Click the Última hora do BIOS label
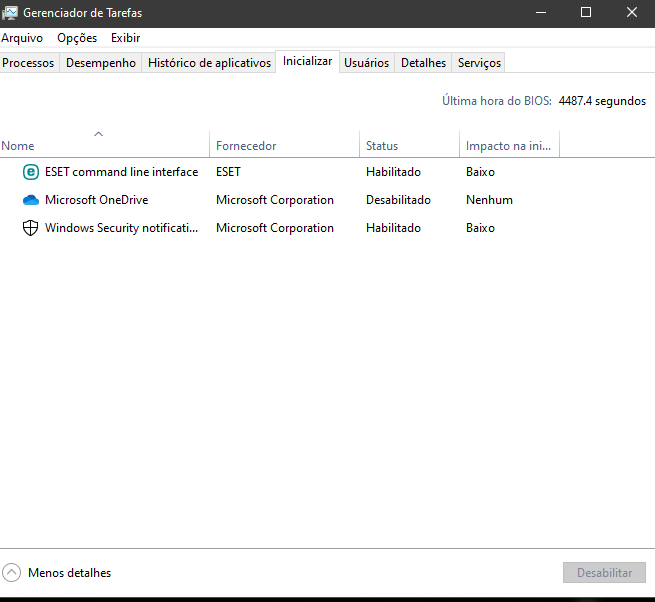The height and width of the screenshot is (602, 655). click(497, 101)
